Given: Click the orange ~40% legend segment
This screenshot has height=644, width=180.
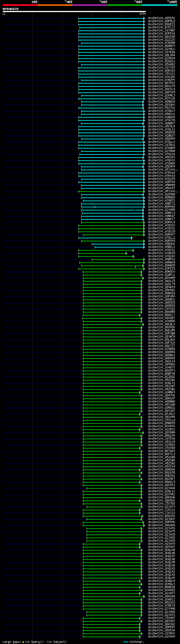Looking at the screenshot, I should click(55, 5).
